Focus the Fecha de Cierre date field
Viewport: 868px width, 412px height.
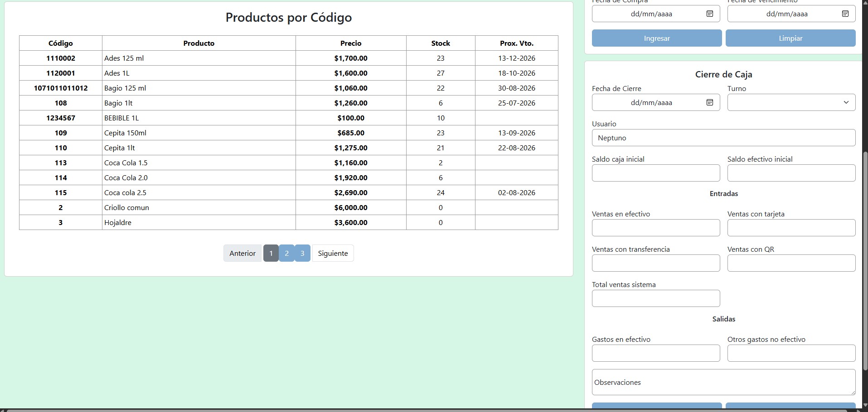coord(656,102)
